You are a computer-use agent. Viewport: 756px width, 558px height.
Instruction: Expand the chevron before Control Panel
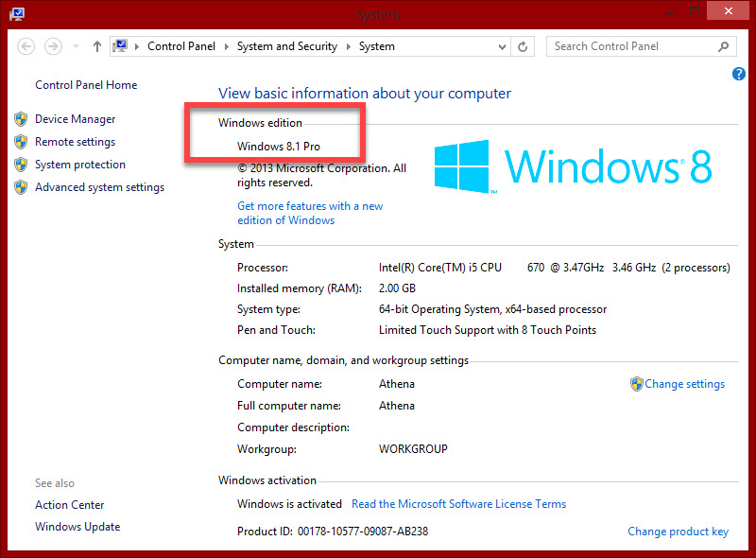137,47
